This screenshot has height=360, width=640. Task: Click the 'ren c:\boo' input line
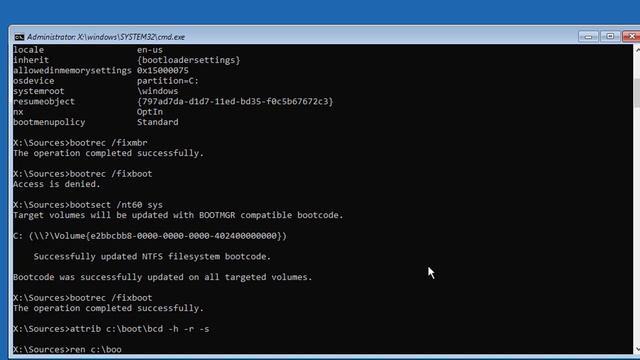[x=67, y=349]
